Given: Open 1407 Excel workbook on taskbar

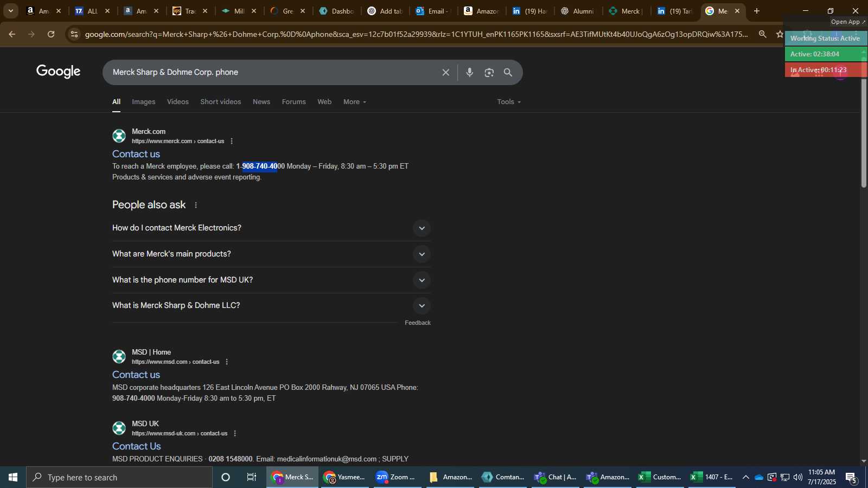Looking at the screenshot, I should [711, 477].
